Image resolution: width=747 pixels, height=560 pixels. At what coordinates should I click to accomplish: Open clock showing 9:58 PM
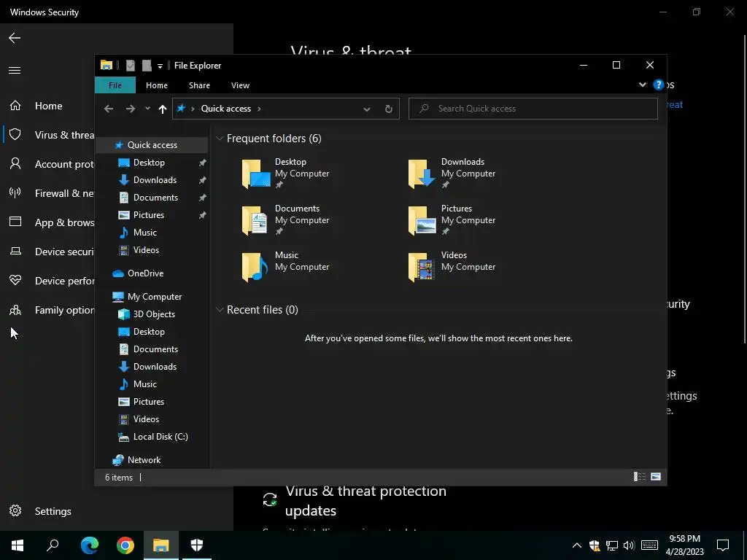(x=684, y=545)
